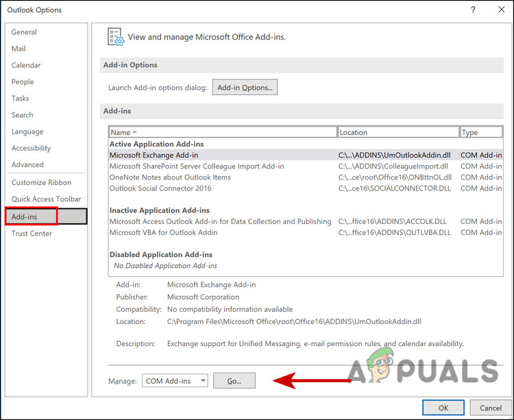Select Quick Access Toolbar category

(x=46, y=199)
